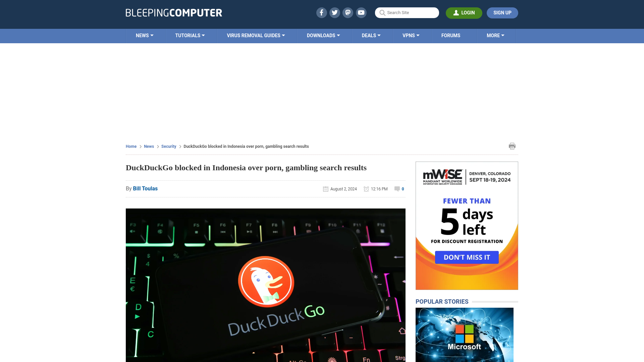Expand the TUTORIALS dropdown menu
This screenshot has height=362, width=644.
pyautogui.click(x=190, y=35)
